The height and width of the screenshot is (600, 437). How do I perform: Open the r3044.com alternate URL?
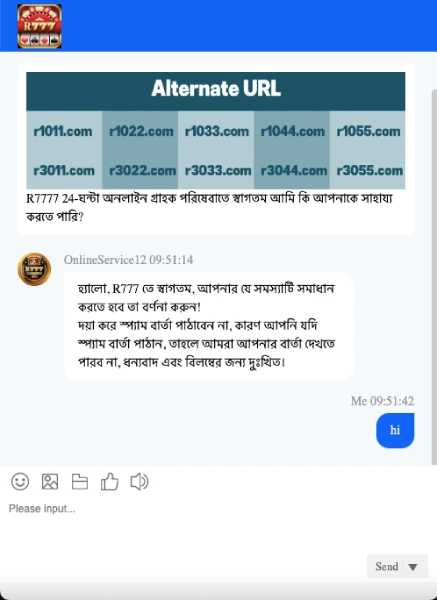coord(294,170)
